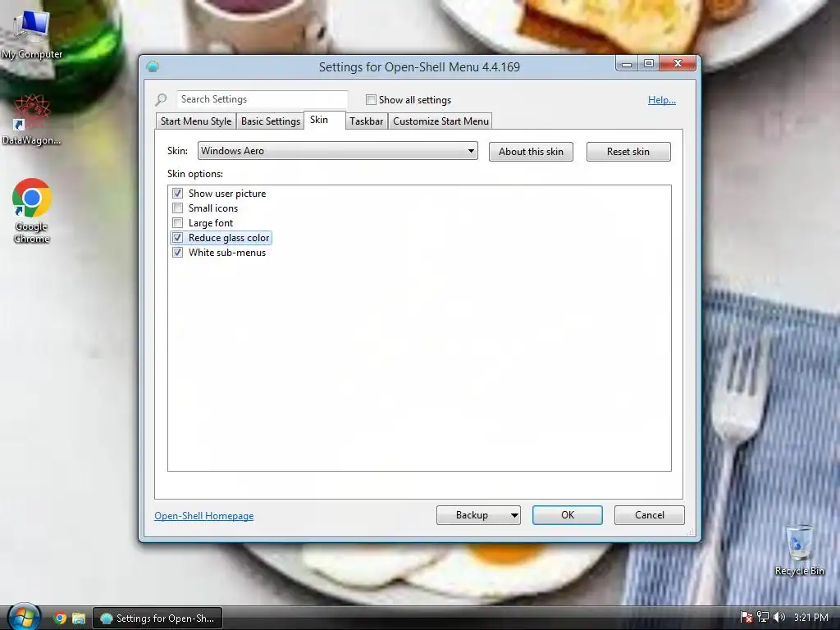840x630 pixels.
Task: Cancel the settings dialog
Action: point(650,515)
